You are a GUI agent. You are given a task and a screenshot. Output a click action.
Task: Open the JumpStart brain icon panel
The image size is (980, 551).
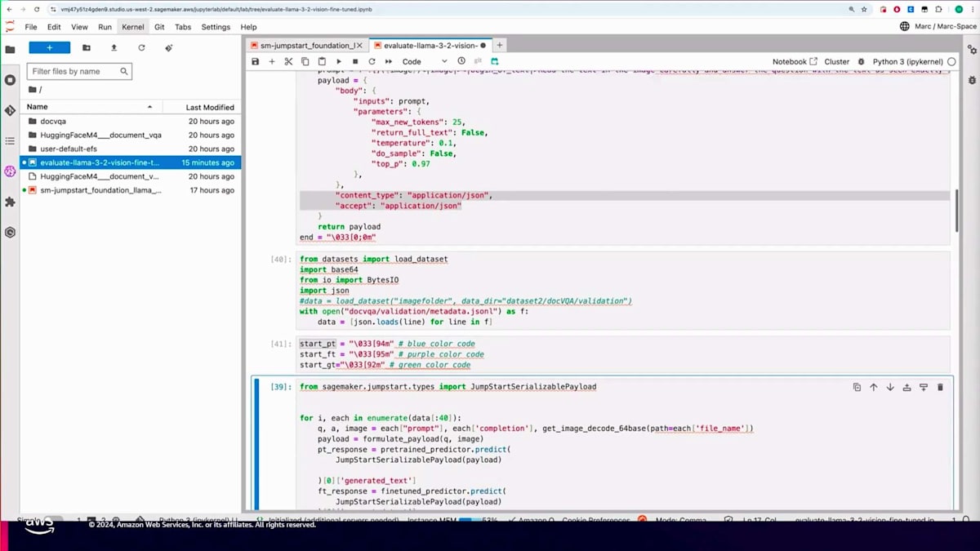click(10, 171)
